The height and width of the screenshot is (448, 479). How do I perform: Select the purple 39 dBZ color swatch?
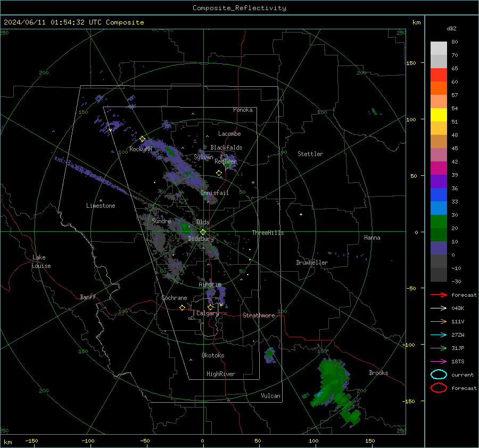tap(439, 181)
